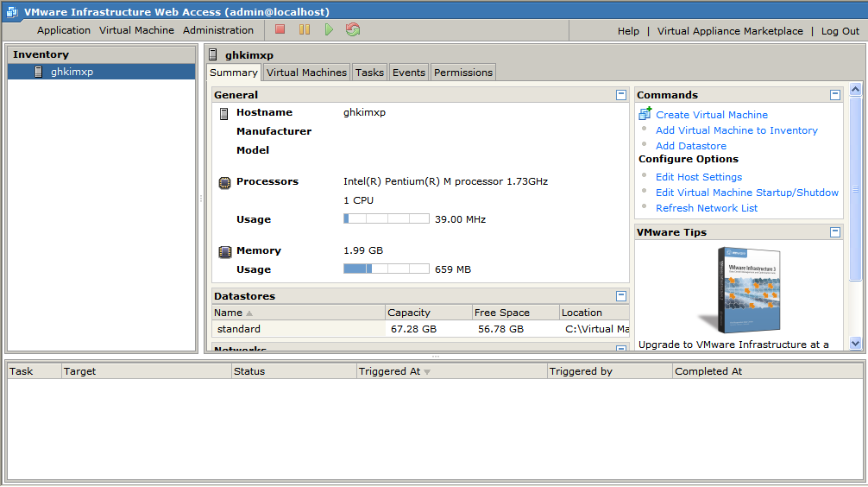Select the 'standard' datastore row

(421, 329)
